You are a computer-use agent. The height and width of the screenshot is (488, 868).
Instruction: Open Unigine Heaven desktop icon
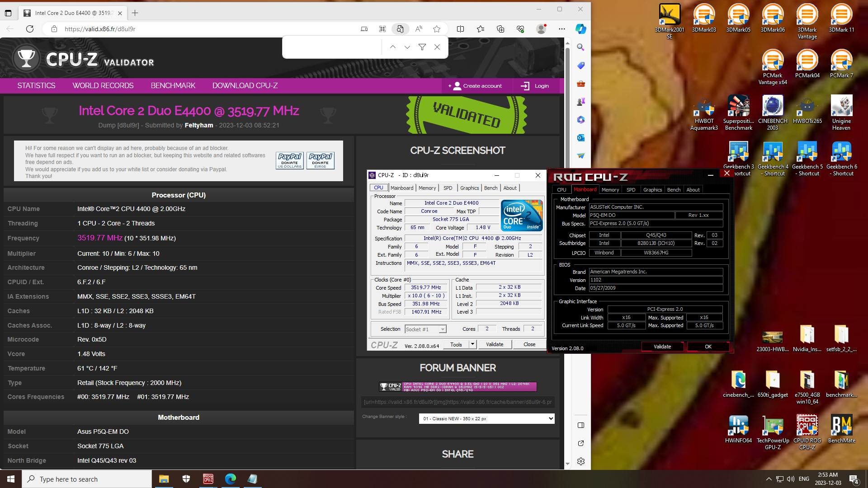[841, 113]
